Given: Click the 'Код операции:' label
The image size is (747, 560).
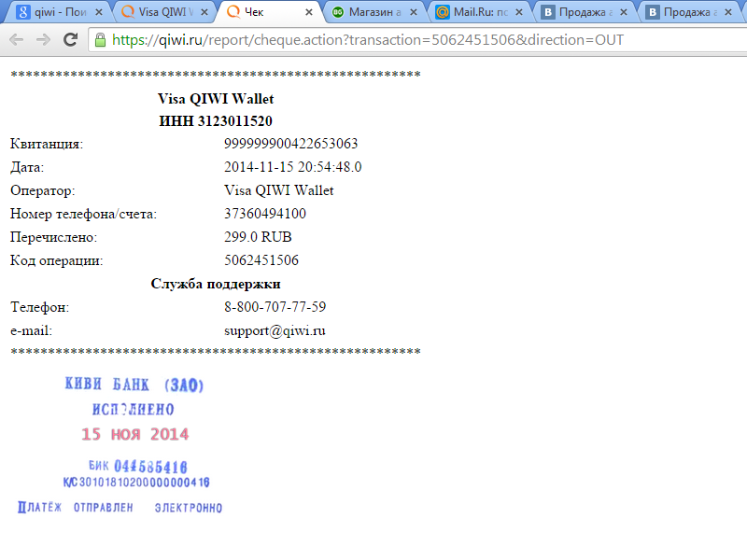Looking at the screenshot, I should (x=57, y=261).
